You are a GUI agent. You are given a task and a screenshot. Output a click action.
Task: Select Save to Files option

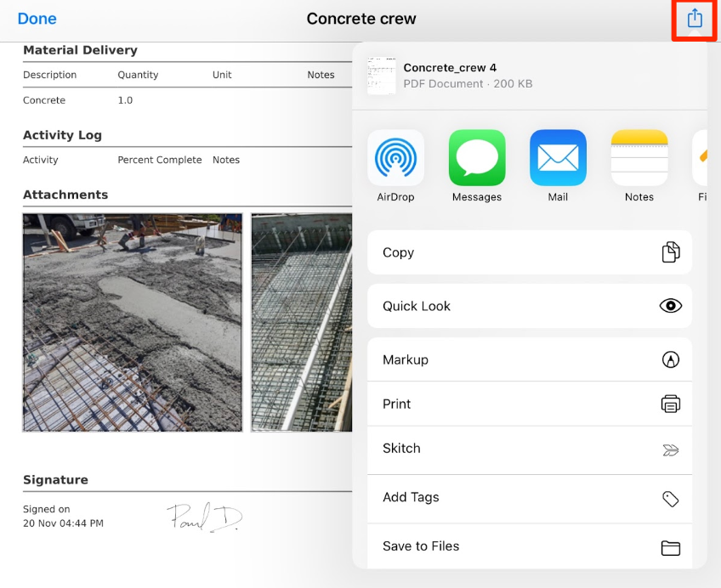pyautogui.click(x=530, y=546)
